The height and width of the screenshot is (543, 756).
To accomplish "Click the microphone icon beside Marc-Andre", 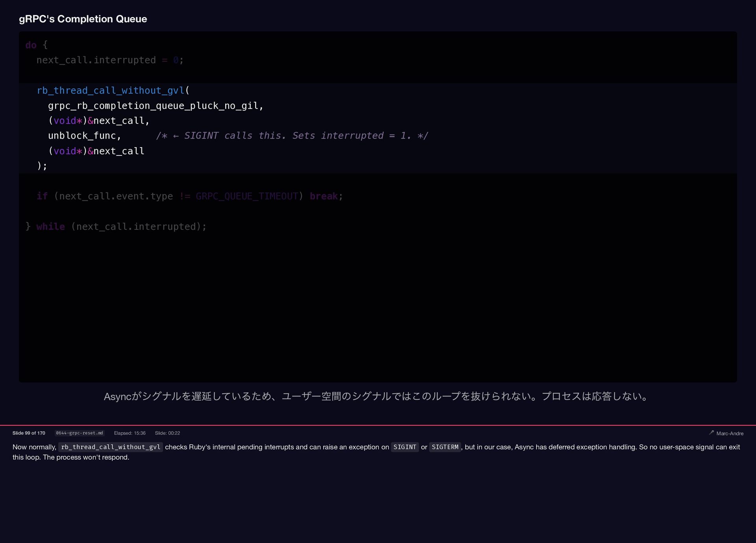I will click(711, 432).
